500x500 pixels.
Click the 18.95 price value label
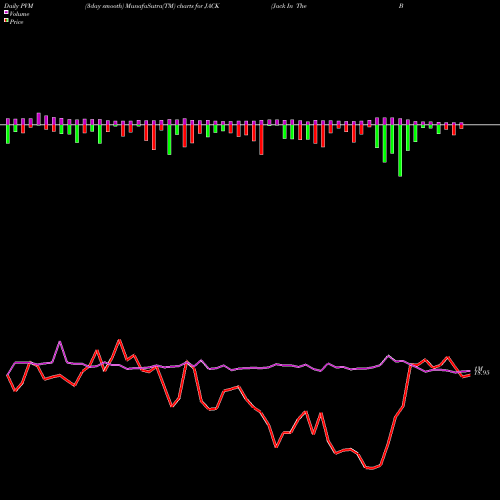tap(482, 373)
